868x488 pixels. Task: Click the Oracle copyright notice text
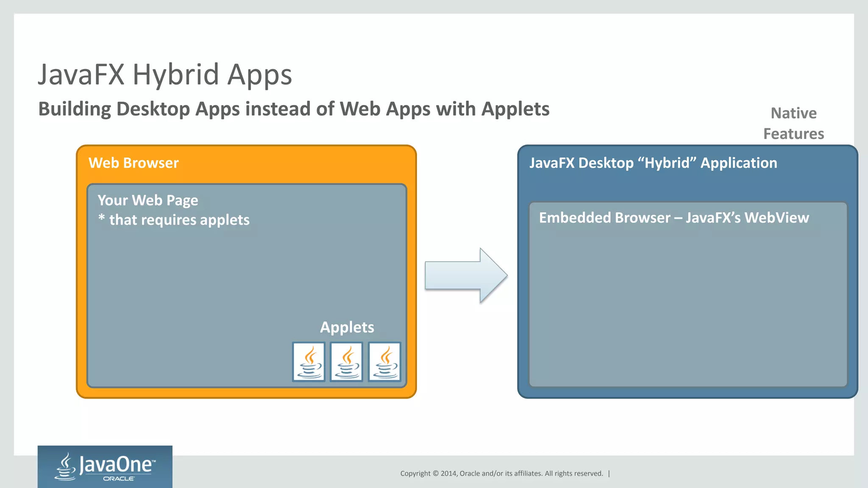(502, 474)
